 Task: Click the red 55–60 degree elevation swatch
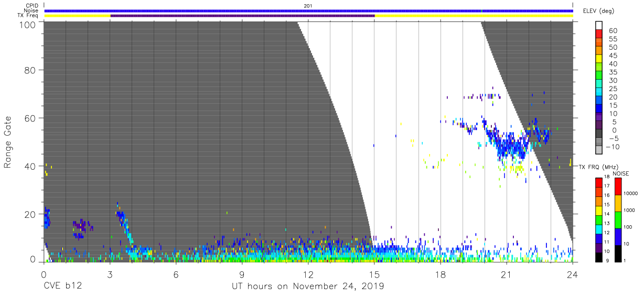coord(599,35)
